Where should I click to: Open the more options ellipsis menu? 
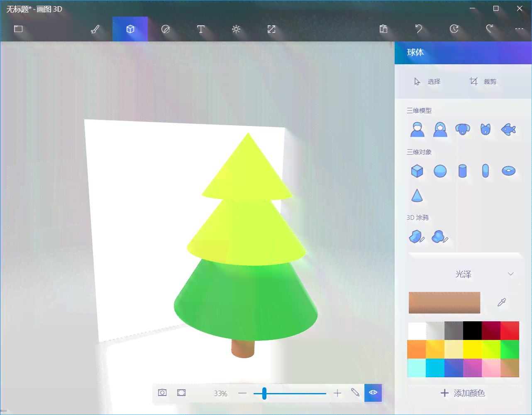(x=519, y=29)
